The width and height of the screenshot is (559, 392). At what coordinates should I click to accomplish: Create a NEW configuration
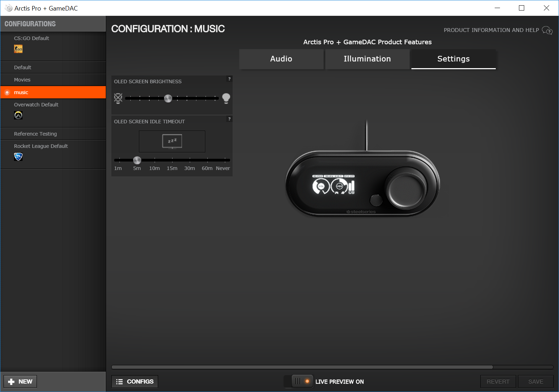(20, 381)
